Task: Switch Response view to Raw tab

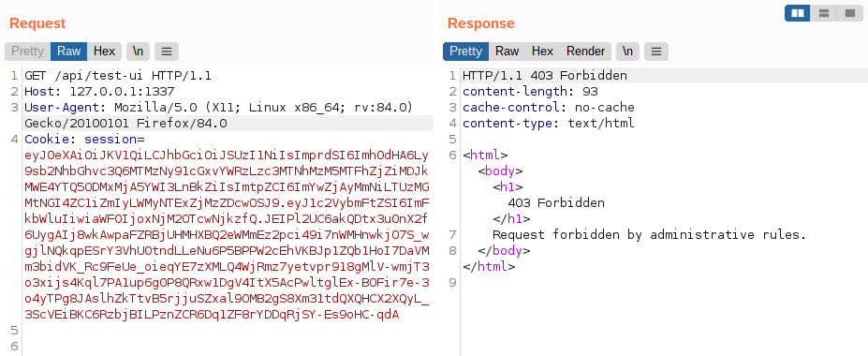Action: [508, 52]
